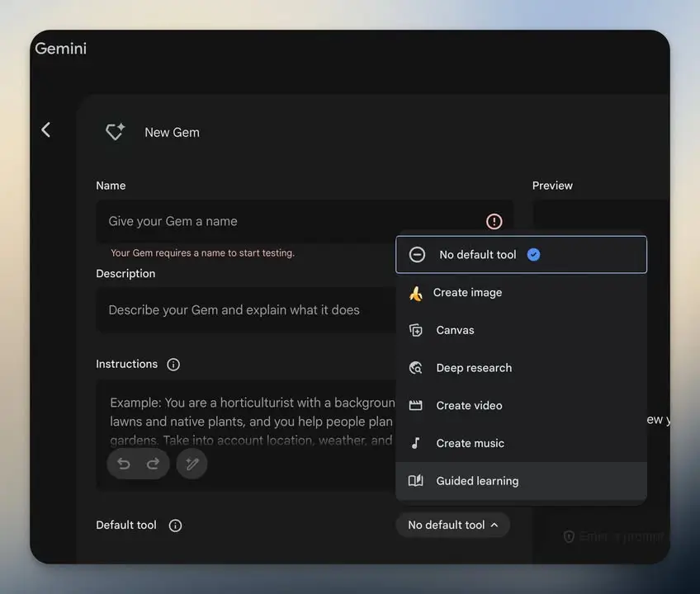Click the New Gem sparkle icon
Viewport: 700px width, 594px height.
pyautogui.click(x=116, y=132)
